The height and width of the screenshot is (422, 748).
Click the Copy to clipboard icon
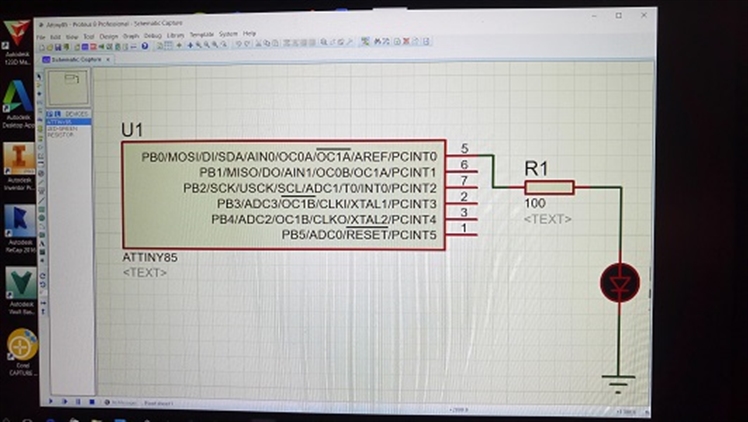click(x=267, y=44)
